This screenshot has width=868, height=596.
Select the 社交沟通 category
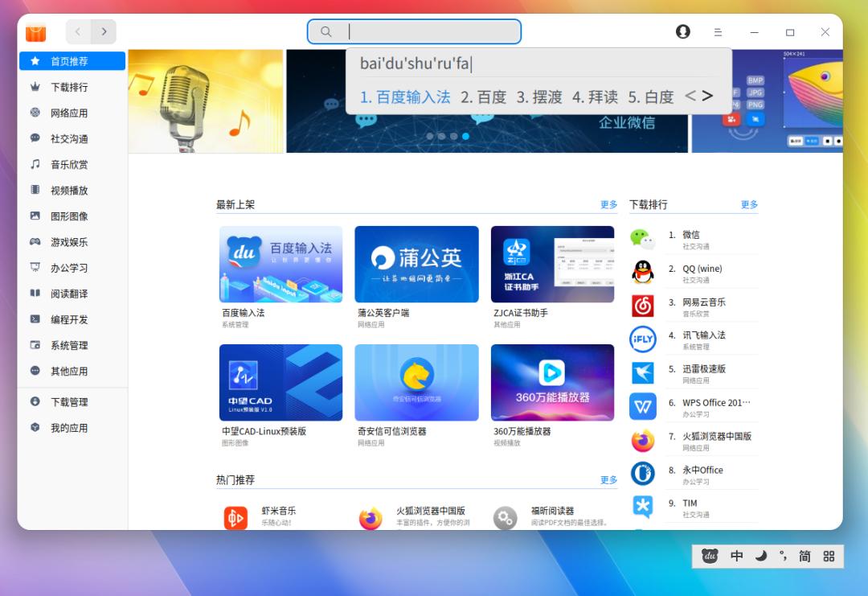coord(68,138)
